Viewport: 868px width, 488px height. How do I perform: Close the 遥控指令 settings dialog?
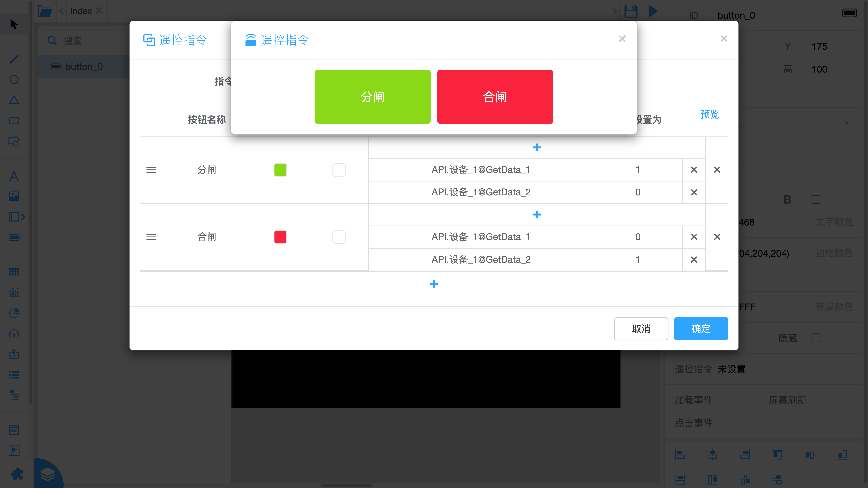point(724,39)
